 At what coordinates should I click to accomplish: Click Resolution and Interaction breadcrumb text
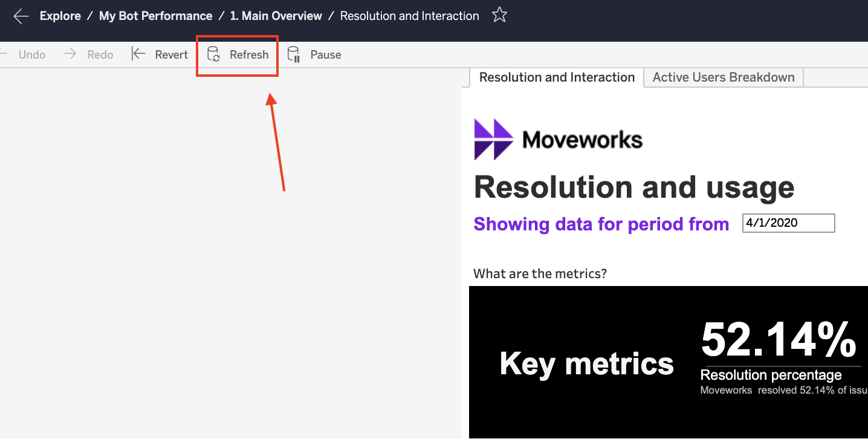[x=410, y=16]
